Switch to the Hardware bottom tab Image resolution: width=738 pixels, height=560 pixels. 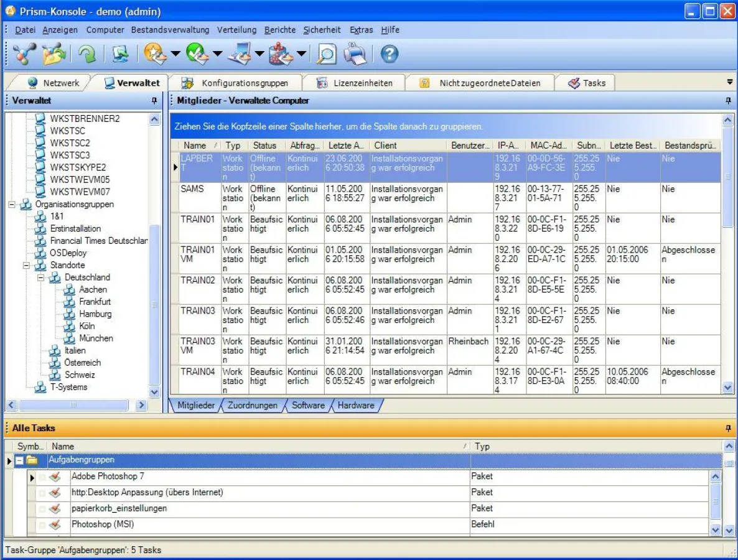pyautogui.click(x=356, y=405)
